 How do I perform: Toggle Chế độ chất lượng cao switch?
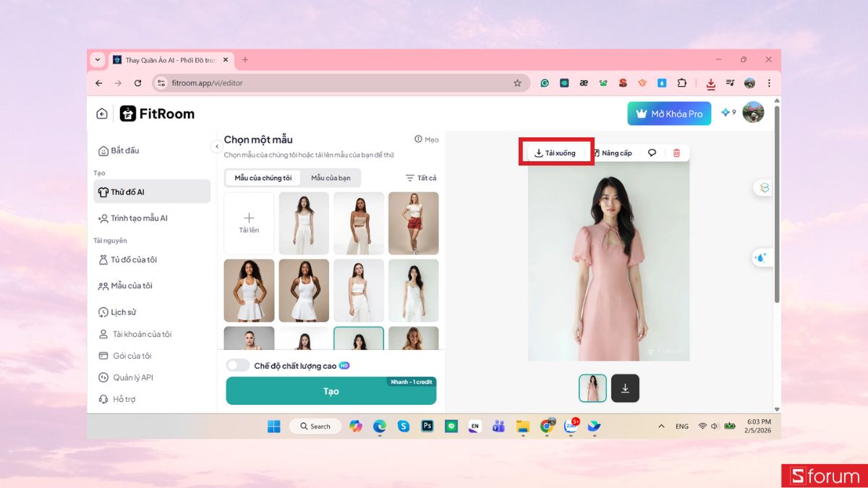pos(238,366)
